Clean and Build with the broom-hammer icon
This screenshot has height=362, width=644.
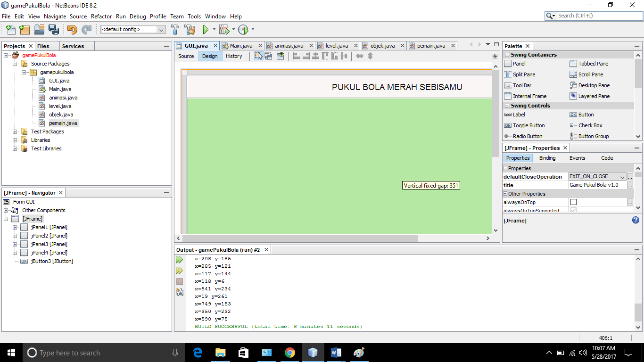click(x=190, y=29)
